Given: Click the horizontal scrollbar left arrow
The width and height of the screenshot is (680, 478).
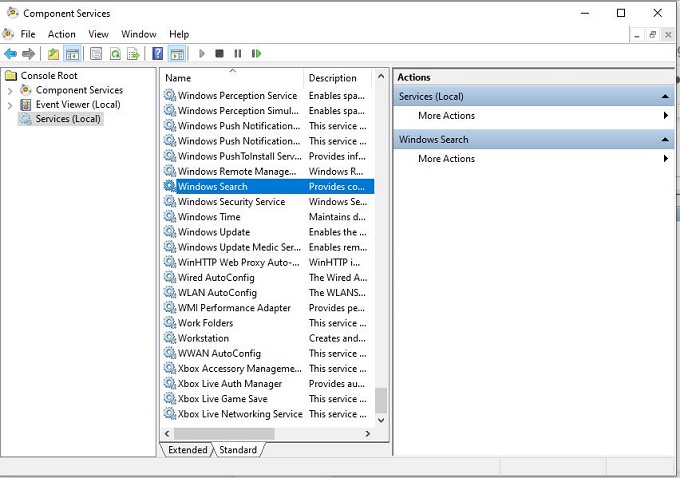Looking at the screenshot, I should click(x=167, y=433).
